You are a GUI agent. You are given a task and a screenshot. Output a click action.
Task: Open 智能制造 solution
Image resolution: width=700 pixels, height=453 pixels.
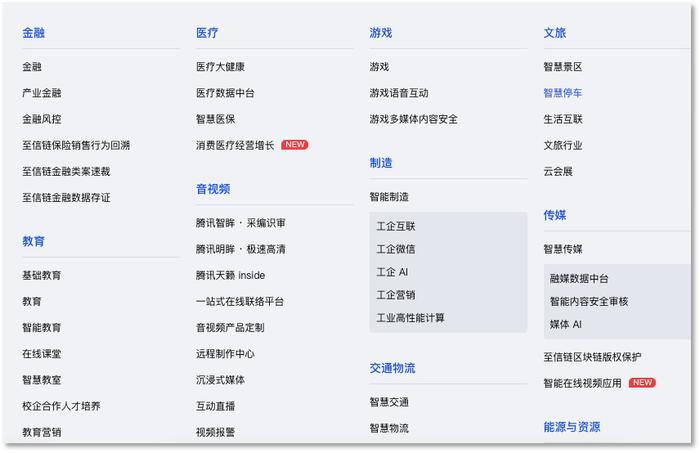click(389, 197)
